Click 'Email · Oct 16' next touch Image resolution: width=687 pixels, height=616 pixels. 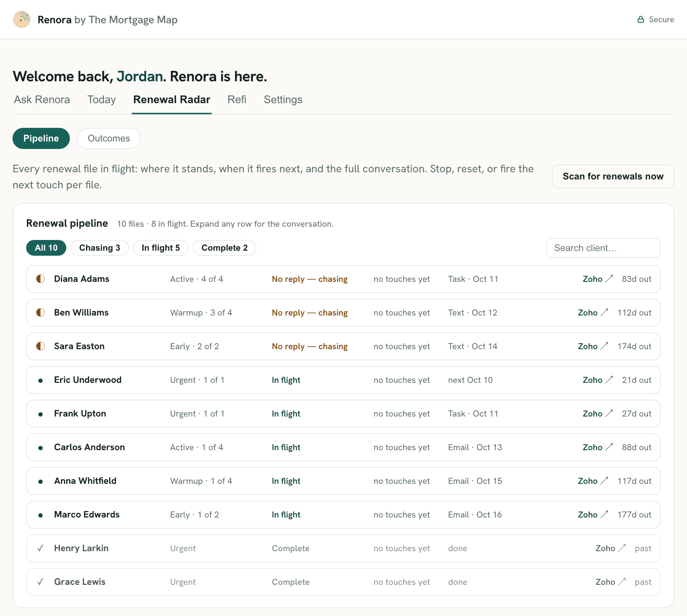coord(475,515)
